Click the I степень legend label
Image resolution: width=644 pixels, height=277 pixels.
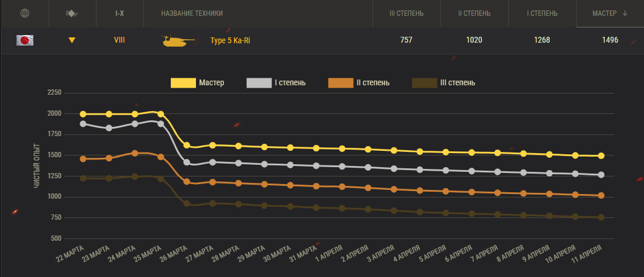coord(290,83)
